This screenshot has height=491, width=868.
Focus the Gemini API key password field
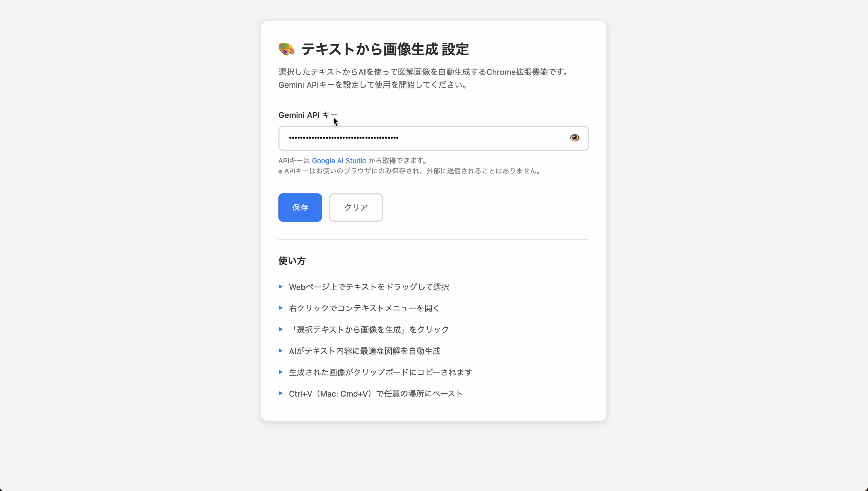coord(433,138)
